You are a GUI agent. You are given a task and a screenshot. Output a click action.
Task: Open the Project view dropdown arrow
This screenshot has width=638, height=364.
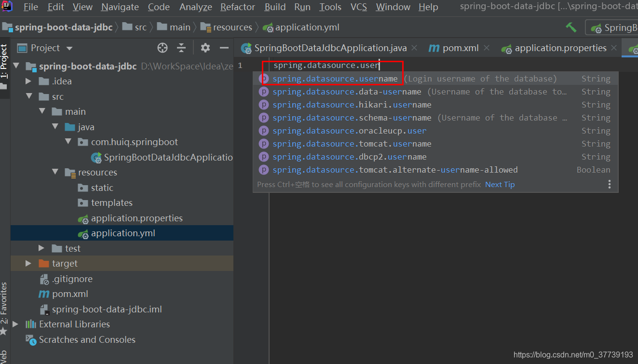click(69, 48)
